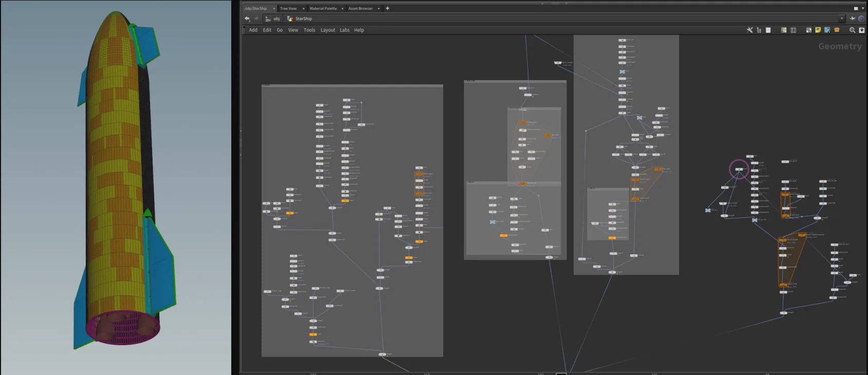Open the Layout menu
Screen dimensions: 868x375
coord(328,30)
